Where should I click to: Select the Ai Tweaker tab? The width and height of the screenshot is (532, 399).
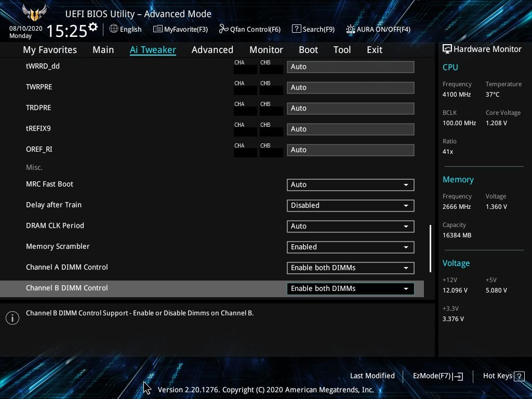point(153,50)
